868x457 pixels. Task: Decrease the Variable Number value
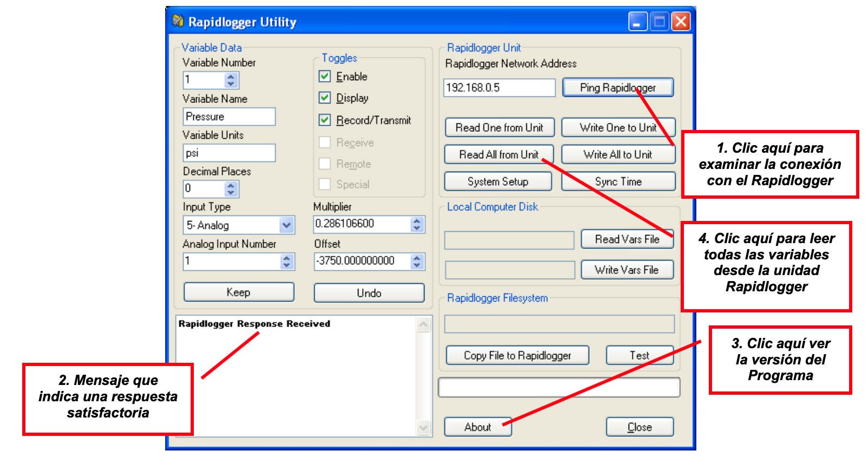click(231, 84)
